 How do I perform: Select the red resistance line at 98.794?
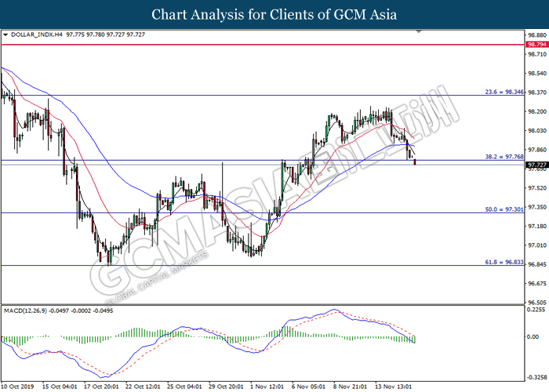(235, 45)
